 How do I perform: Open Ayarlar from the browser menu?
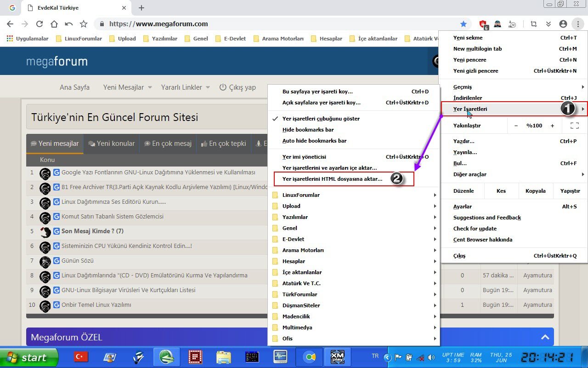513,207
